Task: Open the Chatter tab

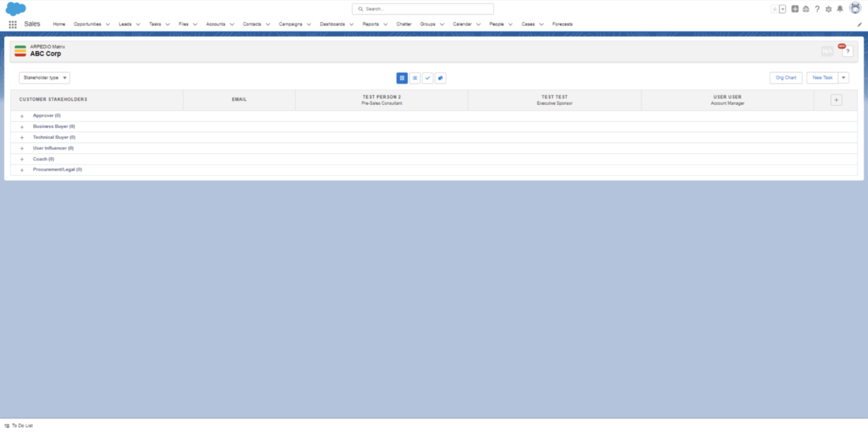Action: pyautogui.click(x=404, y=24)
